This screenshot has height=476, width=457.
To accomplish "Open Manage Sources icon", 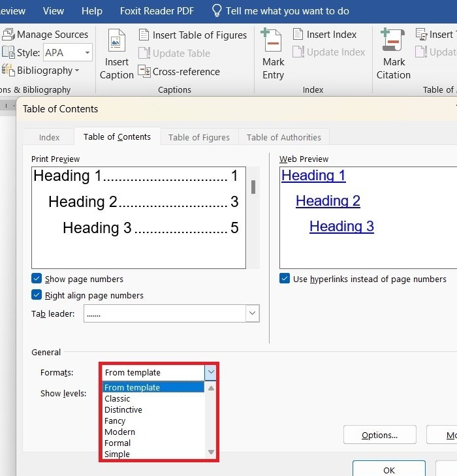I will (8, 35).
